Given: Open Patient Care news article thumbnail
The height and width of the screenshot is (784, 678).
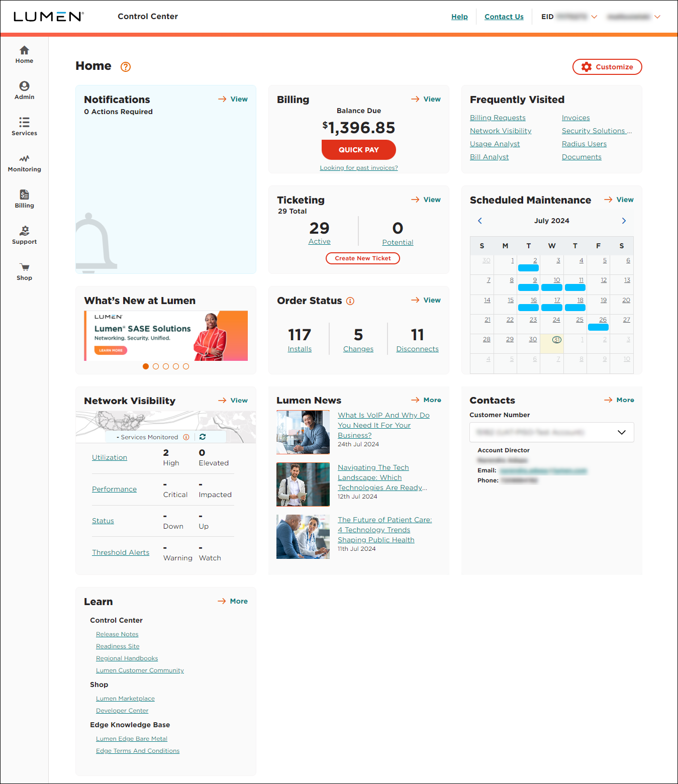Looking at the screenshot, I should (x=303, y=537).
